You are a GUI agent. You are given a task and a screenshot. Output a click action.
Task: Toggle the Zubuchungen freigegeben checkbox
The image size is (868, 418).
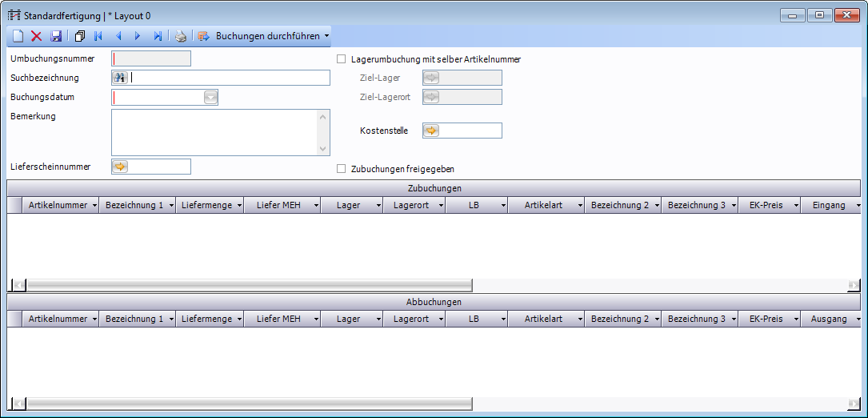click(342, 169)
